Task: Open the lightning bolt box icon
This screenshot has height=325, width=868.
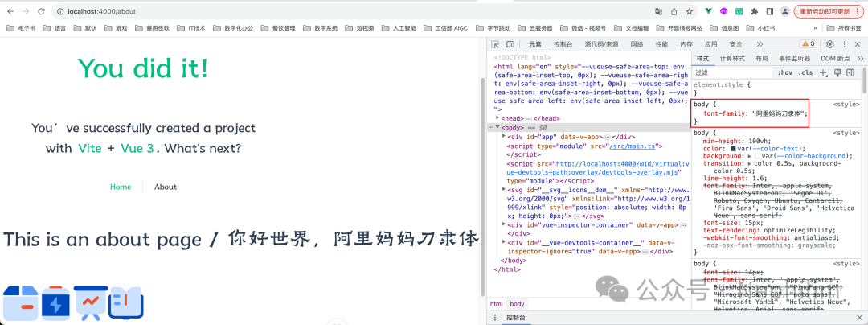Action: pyautogui.click(x=55, y=302)
